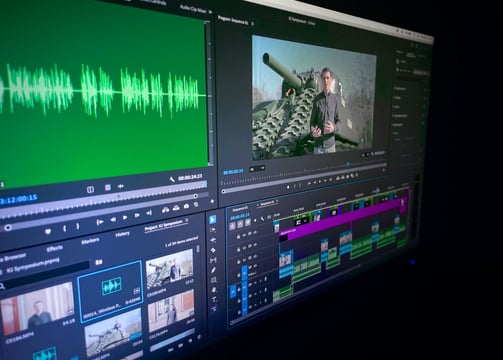This screenshot has width=503, height=360.
Task: Select the 00014_Wireless audio clip thumbnail
Action: click(110, 292)
